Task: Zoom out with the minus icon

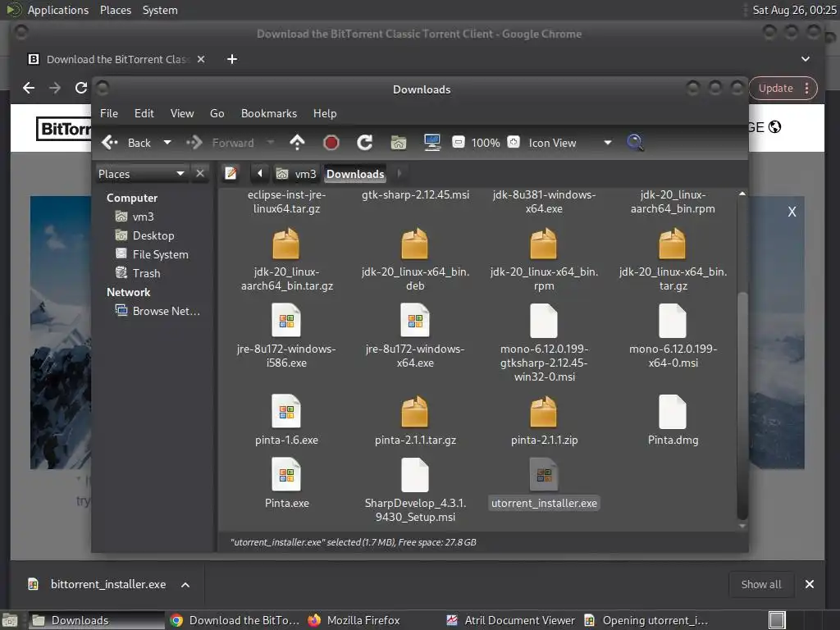Action: pyautogui.click(x=458, y=142)
